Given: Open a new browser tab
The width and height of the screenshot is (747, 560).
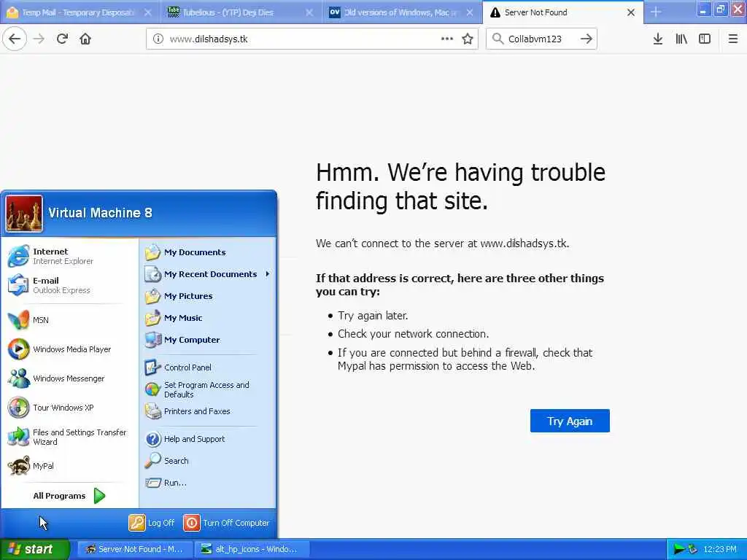Looking at the screenshot, I should click(x=656, y=12).
